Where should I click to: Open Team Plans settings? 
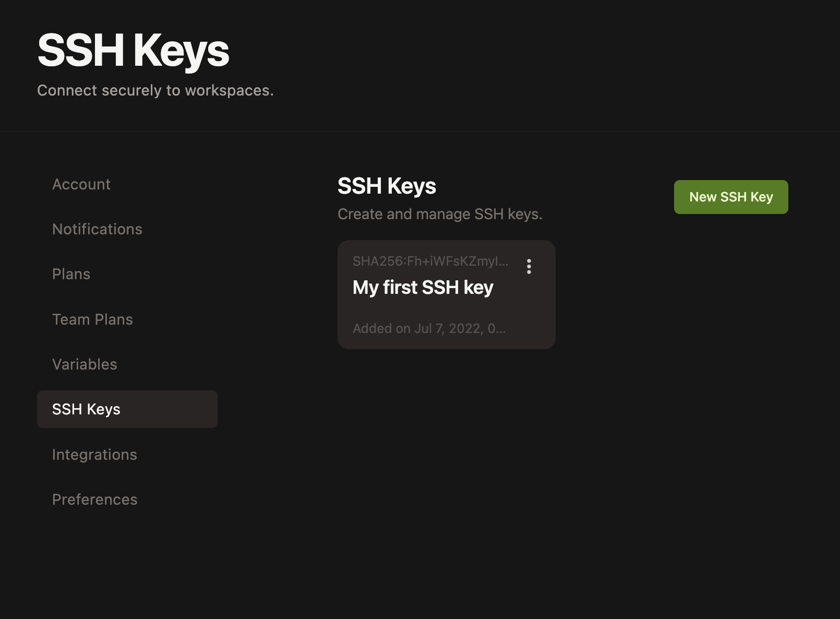tap(92, 319)
